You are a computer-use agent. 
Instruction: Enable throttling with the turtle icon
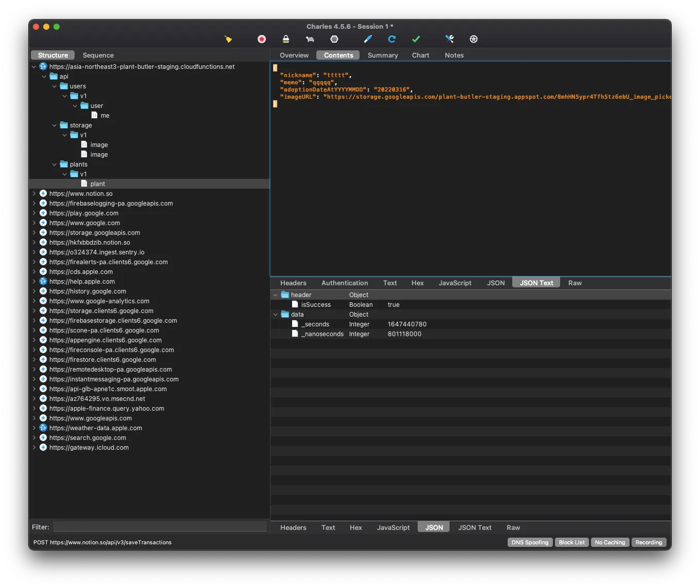pyautogui.click(x=310, y=39)
